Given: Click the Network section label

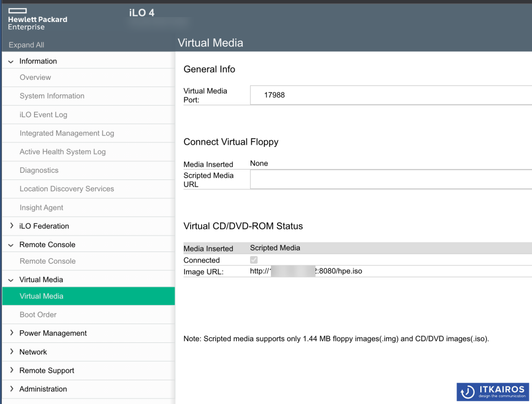Looking at the screenshot, I should [x=33, y=352].
